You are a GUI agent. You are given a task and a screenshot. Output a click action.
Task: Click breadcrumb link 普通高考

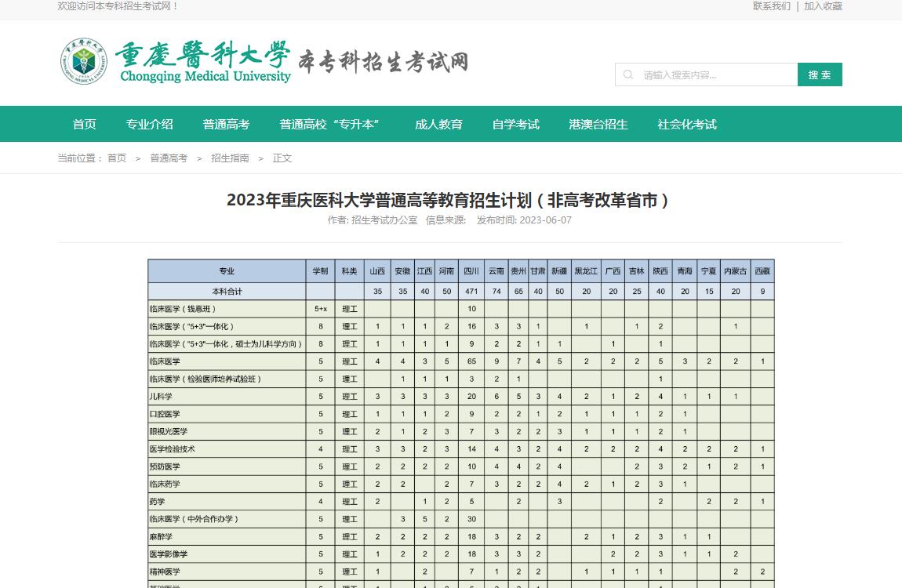tap(169, 158)
